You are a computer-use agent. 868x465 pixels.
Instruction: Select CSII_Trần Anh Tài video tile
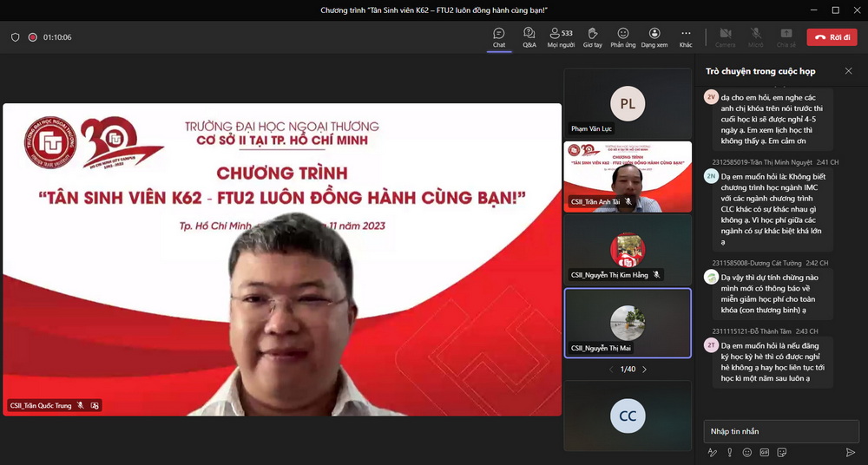[x=628, y=177]
